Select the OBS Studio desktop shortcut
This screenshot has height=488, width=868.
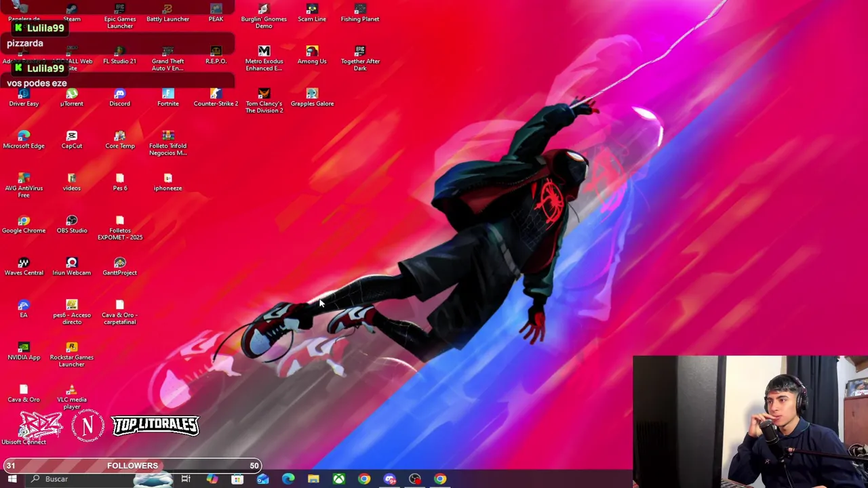pyautogui.click(x=72, y=224)
